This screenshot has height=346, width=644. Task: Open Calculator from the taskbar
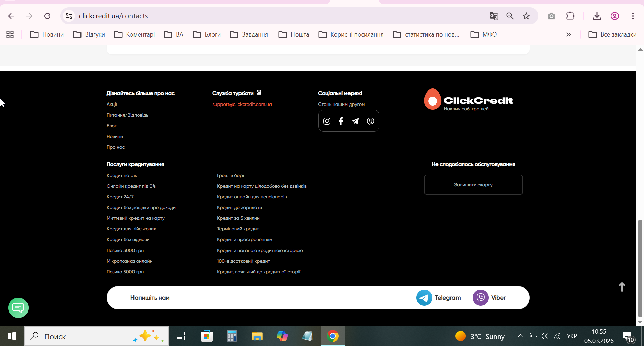232,336
